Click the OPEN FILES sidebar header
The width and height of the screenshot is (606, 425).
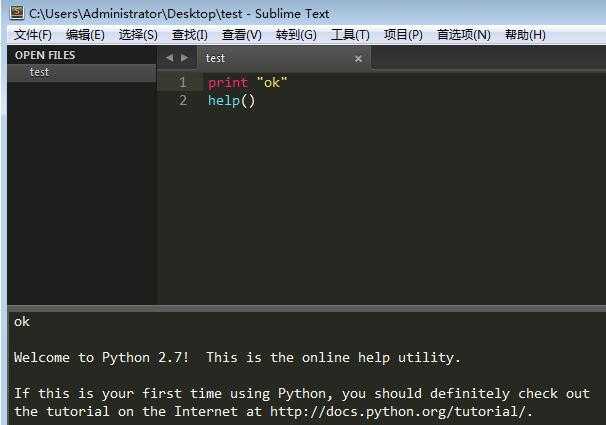[x=45, y=55]
